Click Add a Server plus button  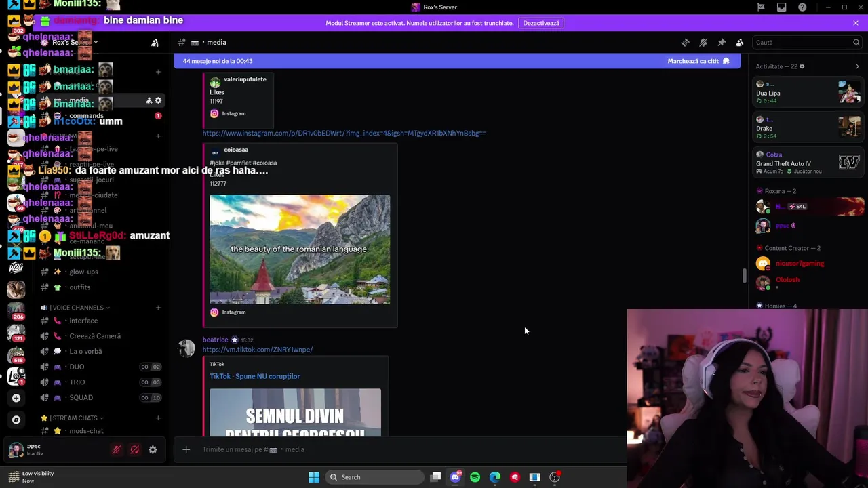tap(16, 398)
